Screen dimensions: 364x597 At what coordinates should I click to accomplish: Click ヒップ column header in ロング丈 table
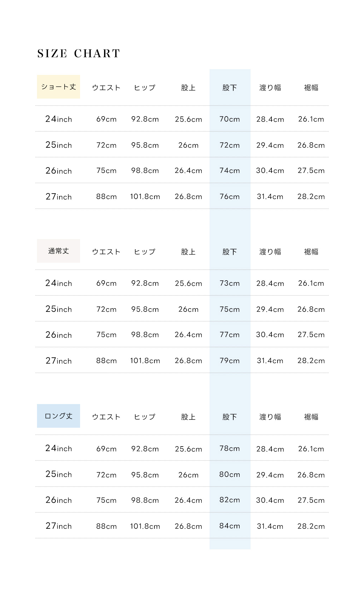point(145,417)
